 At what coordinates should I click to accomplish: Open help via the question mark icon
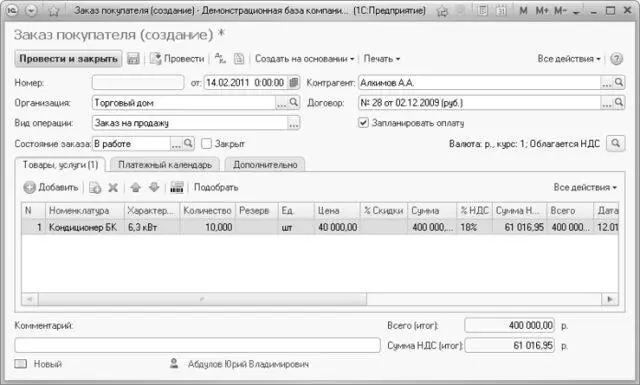[x=616, y=59]
